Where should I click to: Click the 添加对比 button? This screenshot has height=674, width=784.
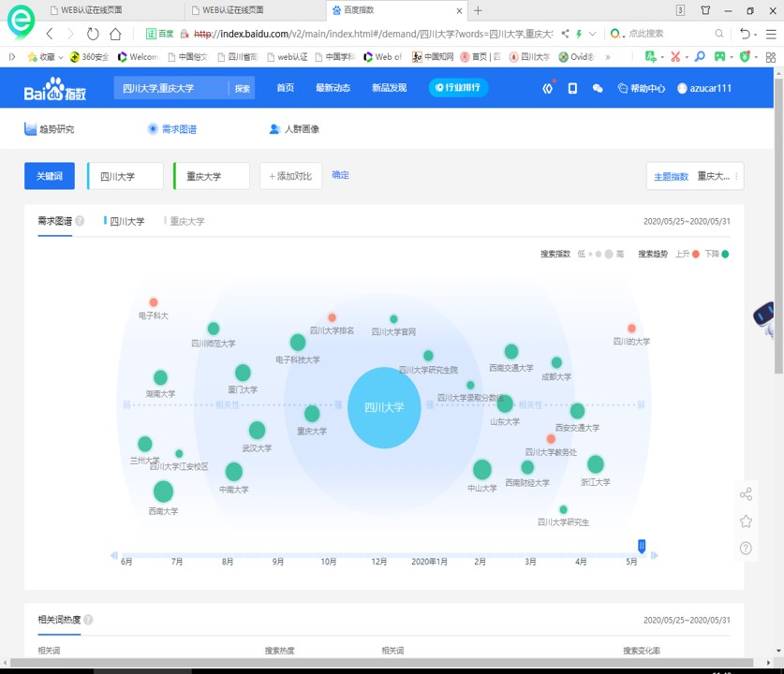point(290,176)
